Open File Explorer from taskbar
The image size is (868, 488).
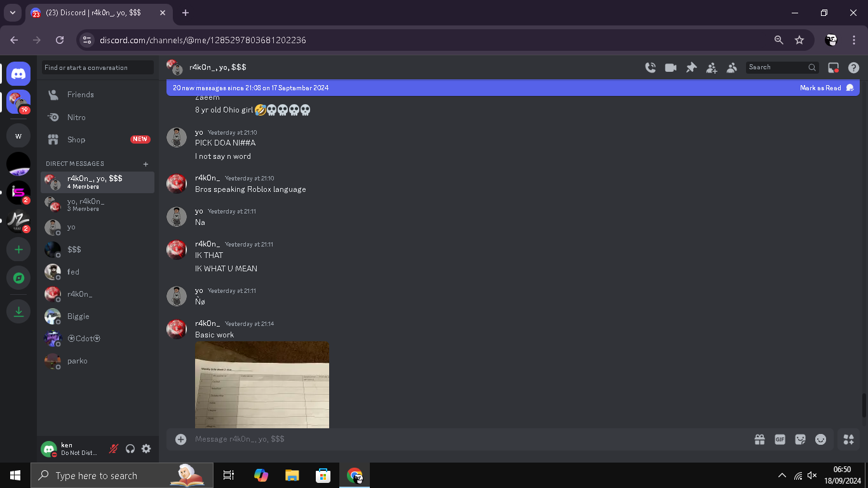(x=292, y=475)
